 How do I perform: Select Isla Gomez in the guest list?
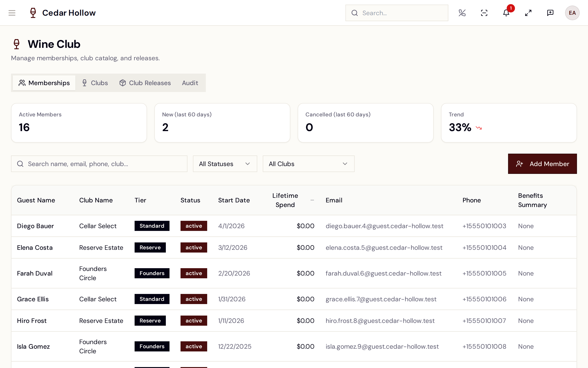pos(33,346)
